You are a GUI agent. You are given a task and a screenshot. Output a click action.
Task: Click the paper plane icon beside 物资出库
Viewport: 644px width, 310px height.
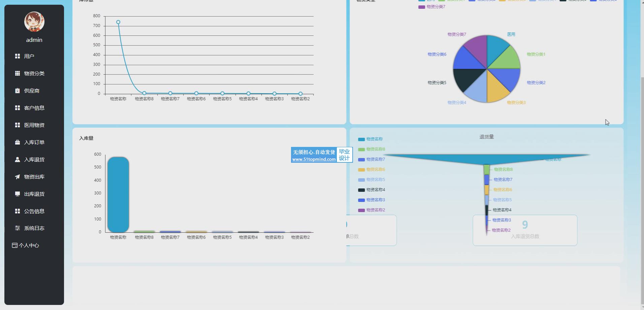(18, 177)
